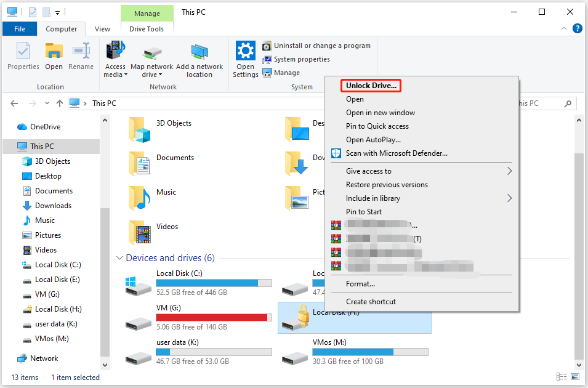
Task: Switch to the Computer ribbon tab
Action: 61,29
